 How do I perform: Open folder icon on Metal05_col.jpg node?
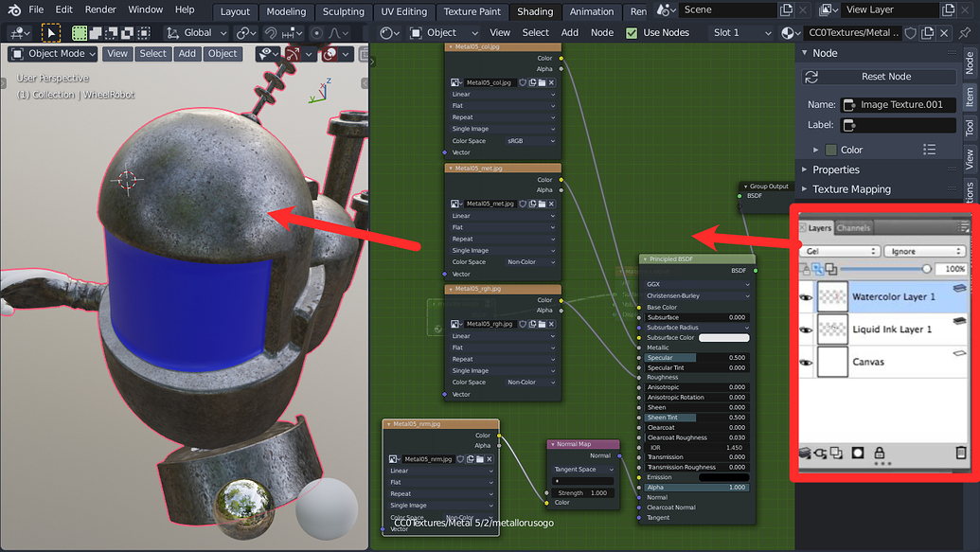(x=542, y=82)
